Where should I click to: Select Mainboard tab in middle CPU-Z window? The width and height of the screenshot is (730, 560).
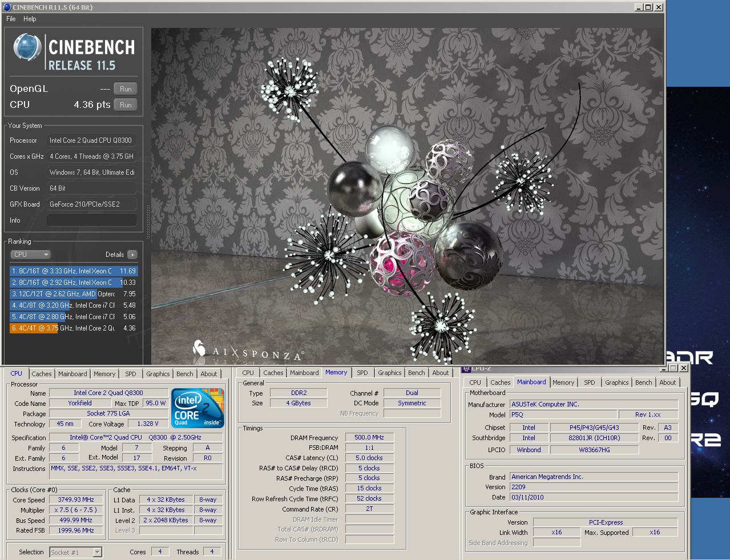[304, 373]
